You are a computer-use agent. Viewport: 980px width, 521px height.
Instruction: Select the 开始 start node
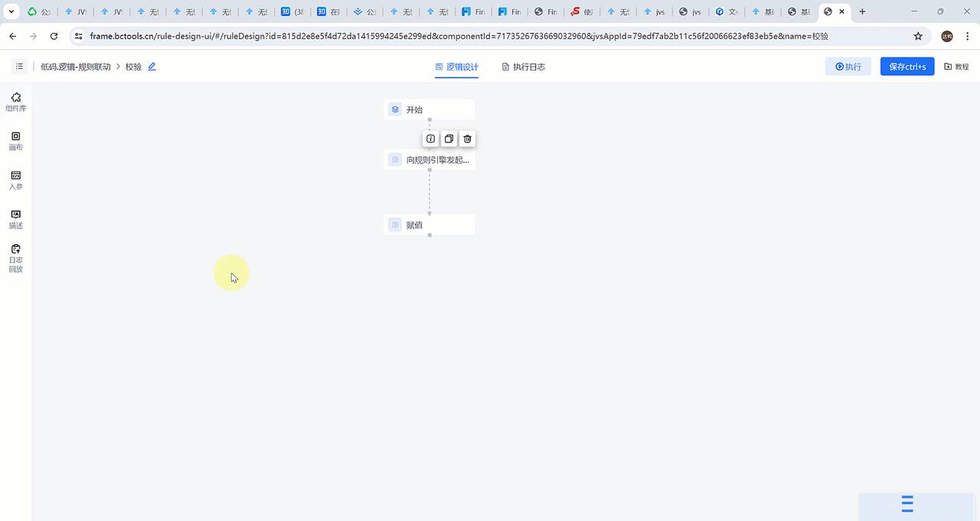pyautogui.click(x=429, y=110)
